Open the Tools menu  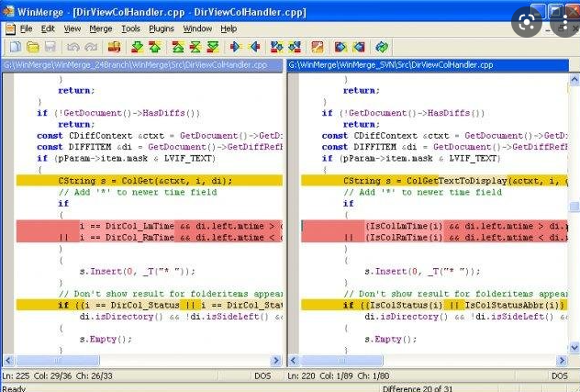coord(130,28)
